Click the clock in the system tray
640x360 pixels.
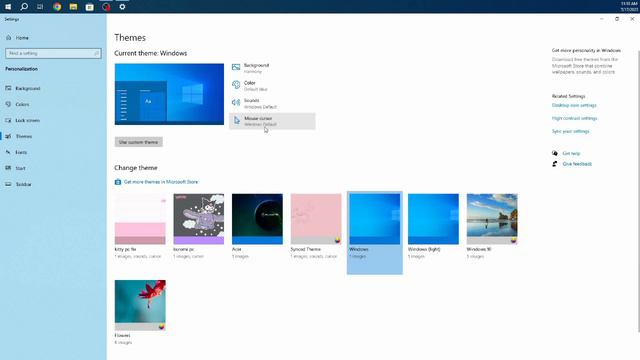[x=629, y=7]
